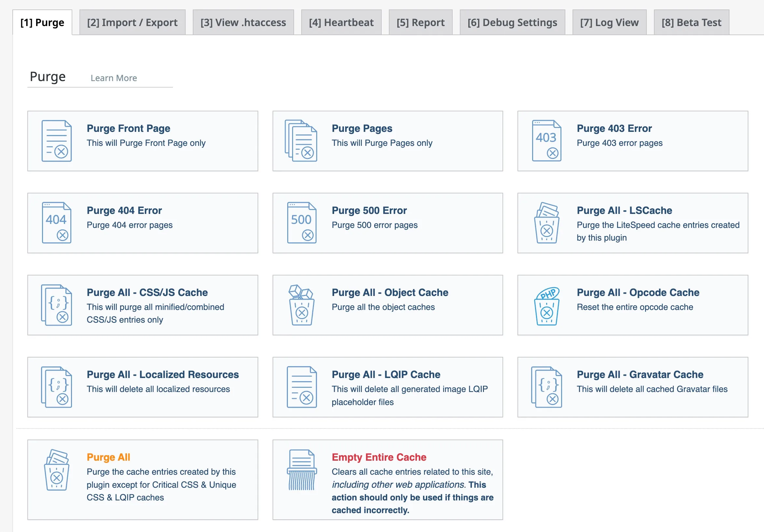This screenshot has width=764, height=532.
Task: Click the Purge 404 Error title
Action: [124, 210]
